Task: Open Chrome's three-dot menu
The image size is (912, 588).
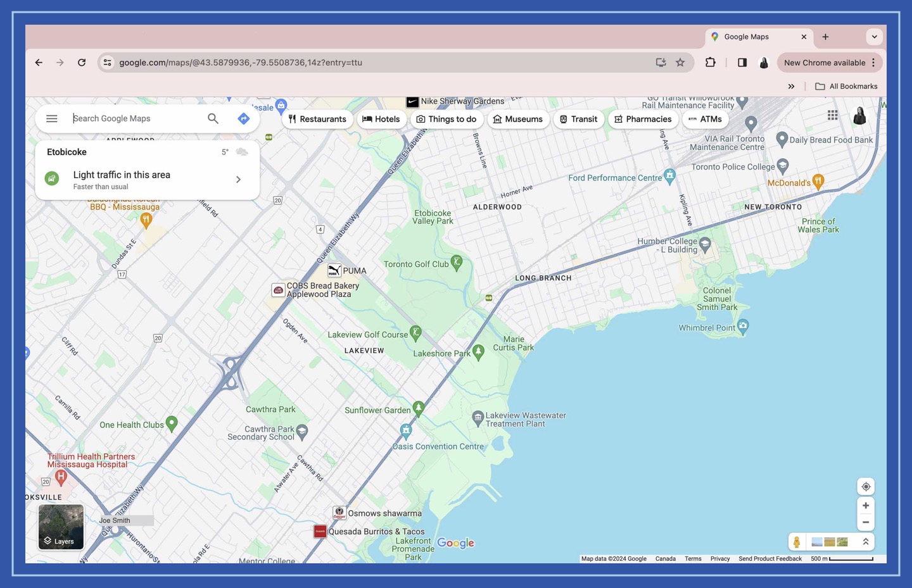Action: pos(874,63)
